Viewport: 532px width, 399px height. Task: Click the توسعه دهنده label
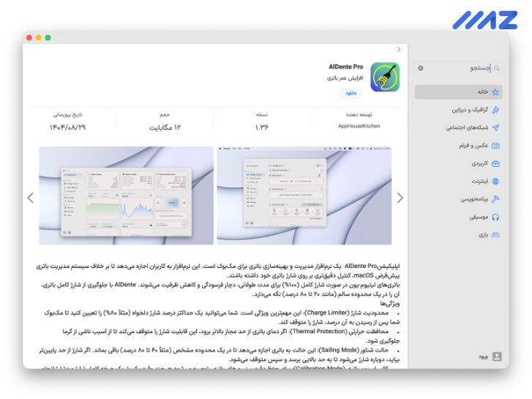pos(359,114)
